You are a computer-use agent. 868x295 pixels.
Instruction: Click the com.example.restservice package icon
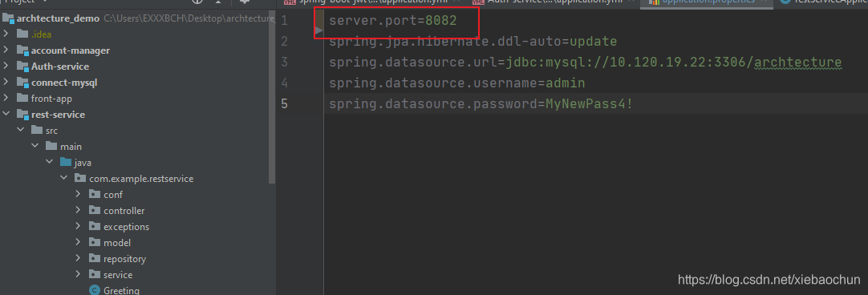(x=80, y=179)
